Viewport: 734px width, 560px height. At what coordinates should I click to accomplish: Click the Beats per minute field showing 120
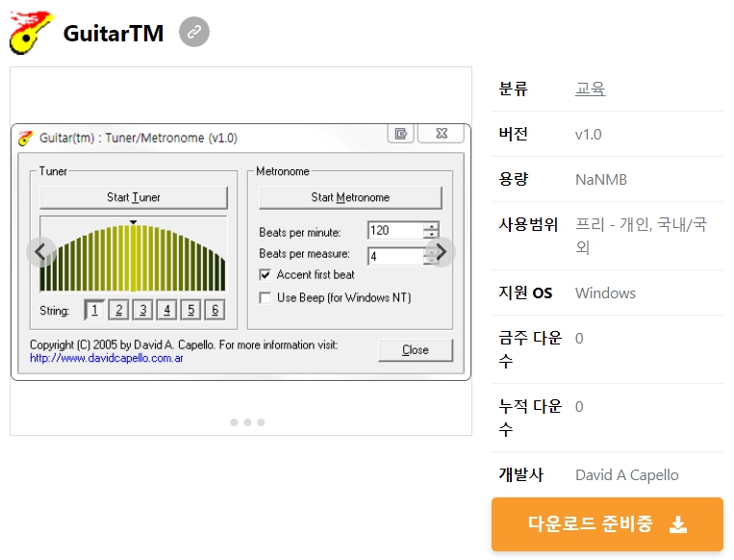[x=395, y=230]
